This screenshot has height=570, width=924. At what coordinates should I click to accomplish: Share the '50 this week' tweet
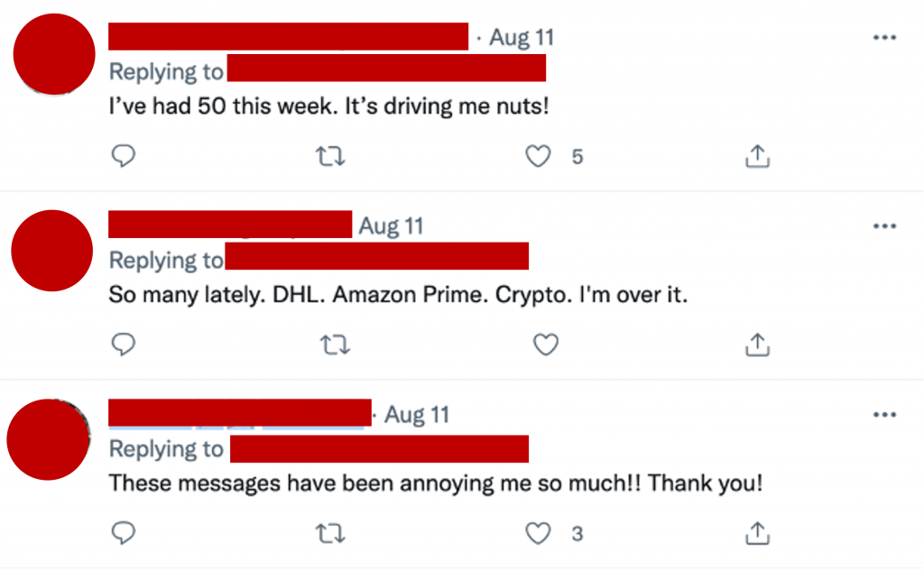(757, 157)
